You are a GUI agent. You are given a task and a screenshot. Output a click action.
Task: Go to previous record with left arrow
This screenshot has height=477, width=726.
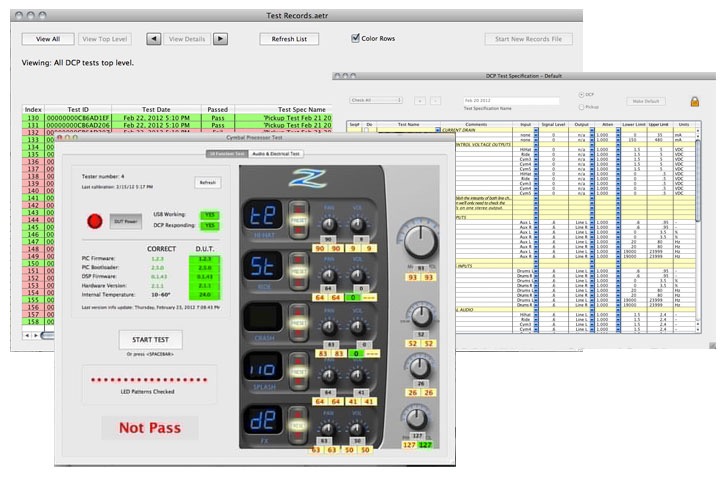[x=154, y=39]
